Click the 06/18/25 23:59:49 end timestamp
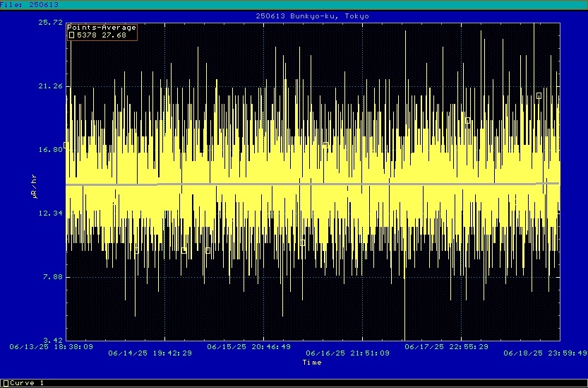Viewport: 588px width, 388px height. (545, 352)
